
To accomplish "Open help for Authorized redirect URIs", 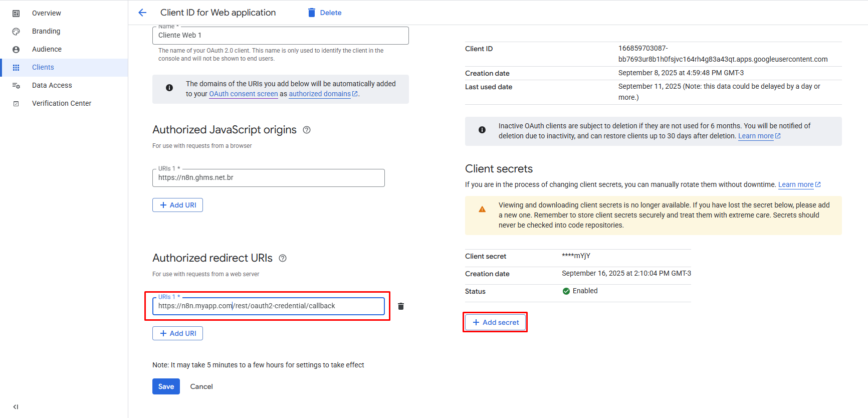I will click(x=283, y=258).
